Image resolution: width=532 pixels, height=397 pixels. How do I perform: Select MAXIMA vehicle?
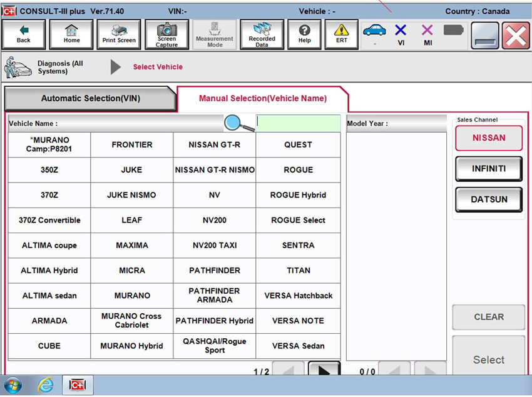[x=131, y=245]
